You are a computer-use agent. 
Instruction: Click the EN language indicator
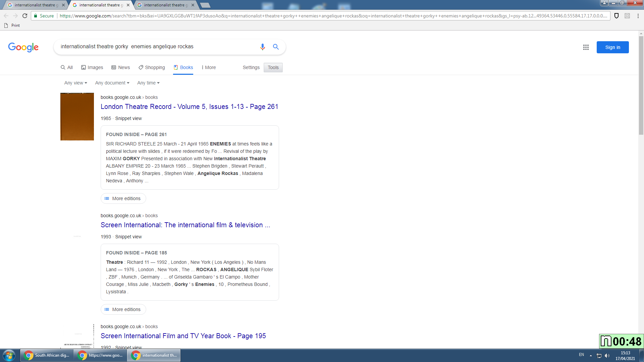pos(581,355)
